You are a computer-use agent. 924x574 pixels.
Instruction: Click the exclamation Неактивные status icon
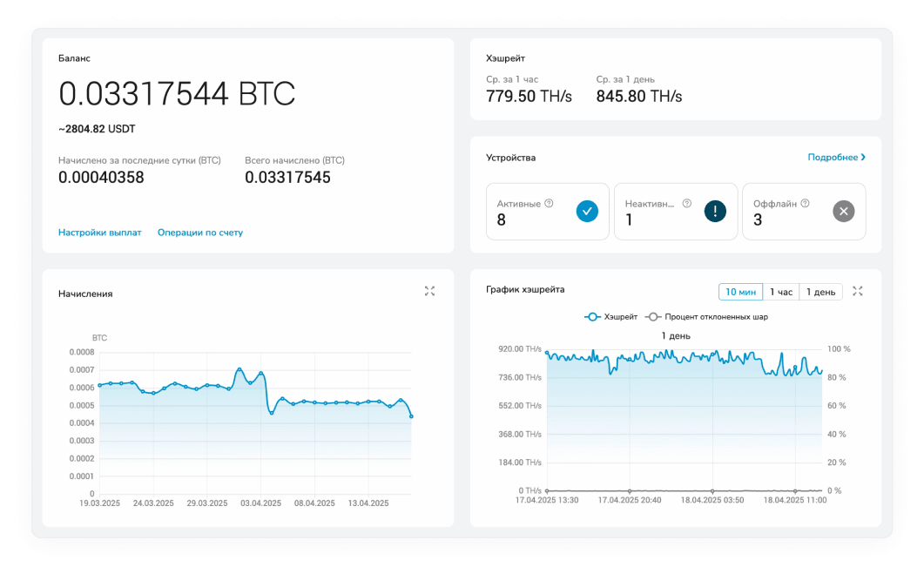point(715,211)
